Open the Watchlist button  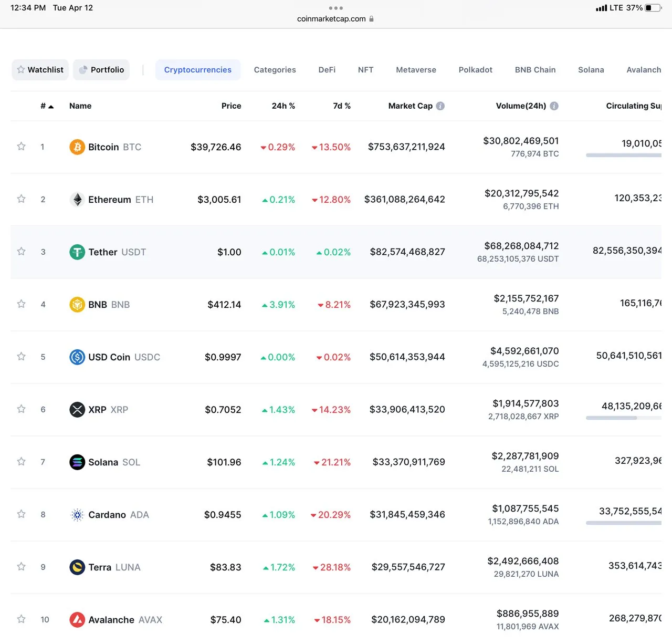(x=40, y=70)
